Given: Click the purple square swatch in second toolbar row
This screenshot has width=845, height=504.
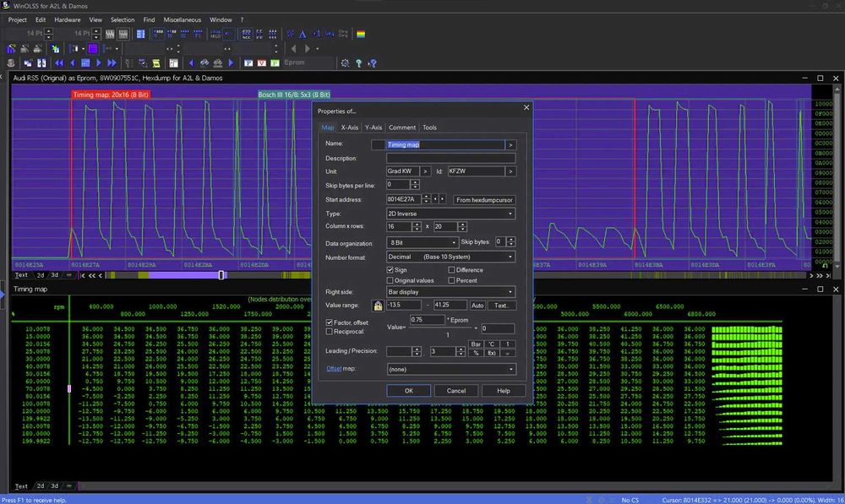Looking at the screenshot, I should (x=93, y=48).
